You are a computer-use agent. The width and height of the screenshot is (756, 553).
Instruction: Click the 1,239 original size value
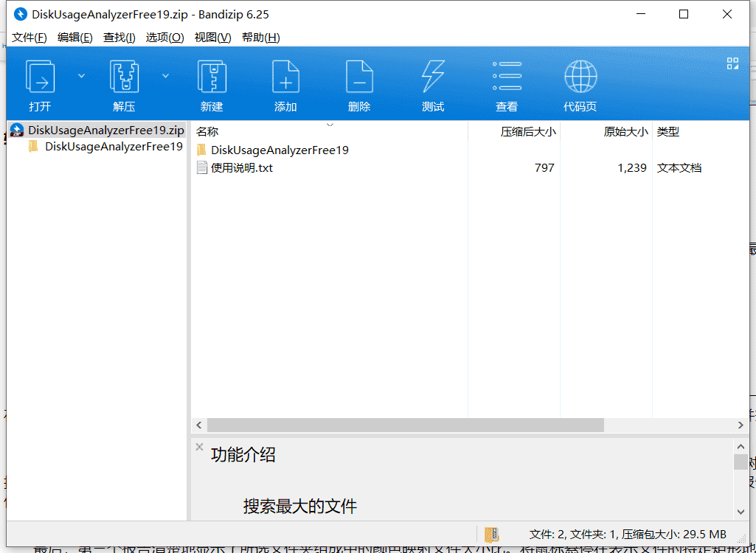(632, 168)
